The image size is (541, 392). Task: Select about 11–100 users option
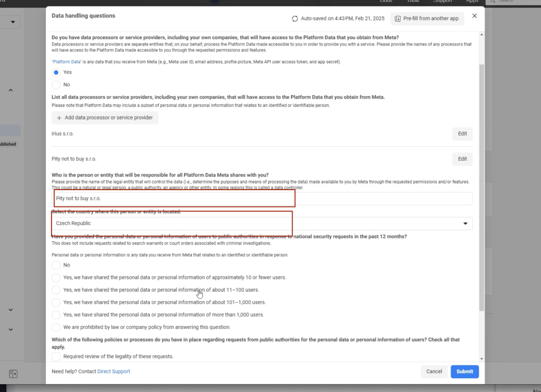(56, 290)
